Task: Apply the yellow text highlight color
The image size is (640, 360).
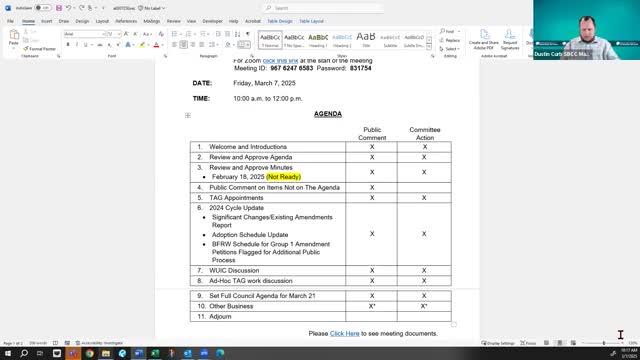Action: point(142,44)
